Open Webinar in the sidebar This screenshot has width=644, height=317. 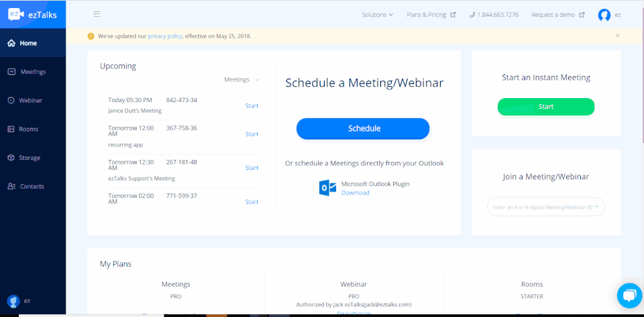(x=33, y=100)
